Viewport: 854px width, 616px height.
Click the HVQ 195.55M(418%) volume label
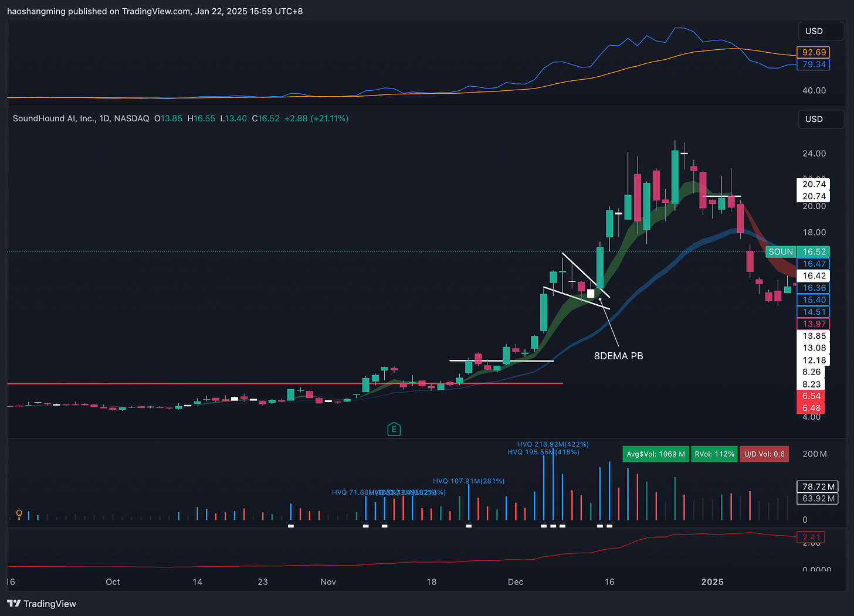click(x=543, y=452)
